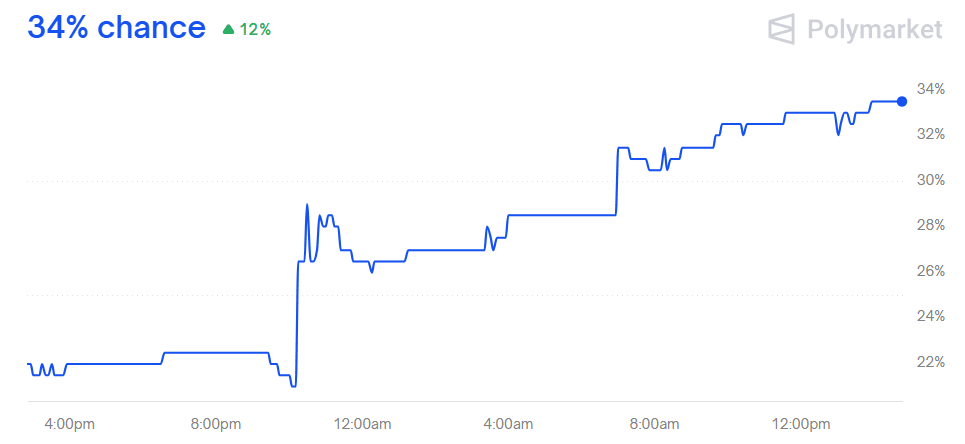The height and width of the screenshot is (444, 965).
Task: Click the 4:00pm time axis label
Action: point(70,424)
